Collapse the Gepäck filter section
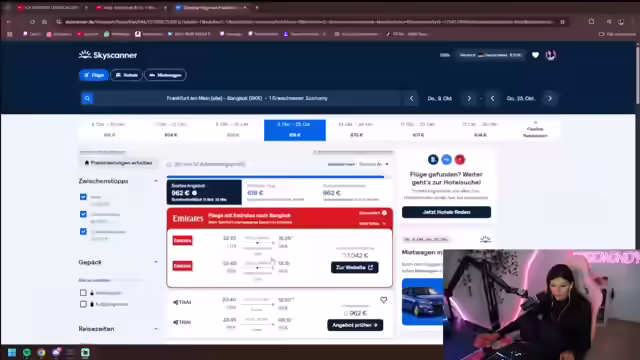The width and height of the screenshot is (640, 360). 156,262
